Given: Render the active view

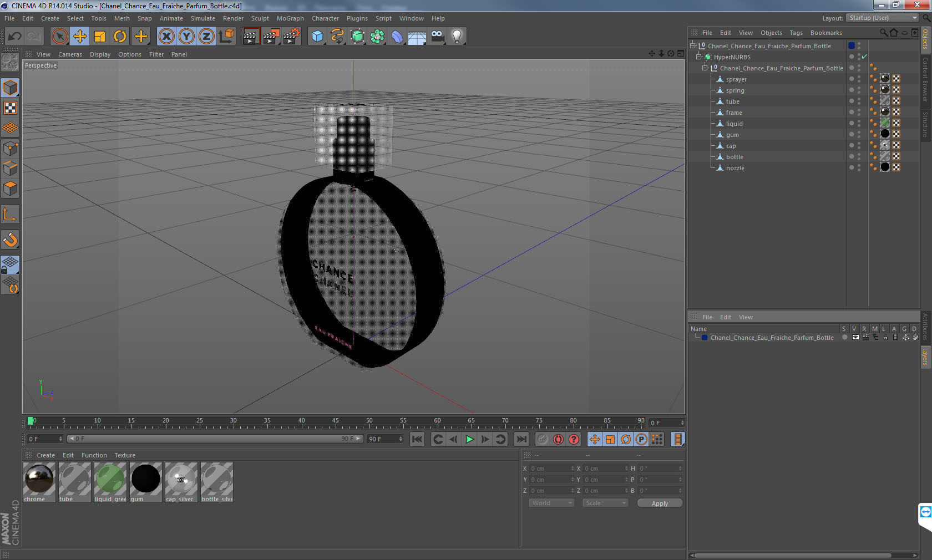Looking at the screenshot, I should 251,37.
